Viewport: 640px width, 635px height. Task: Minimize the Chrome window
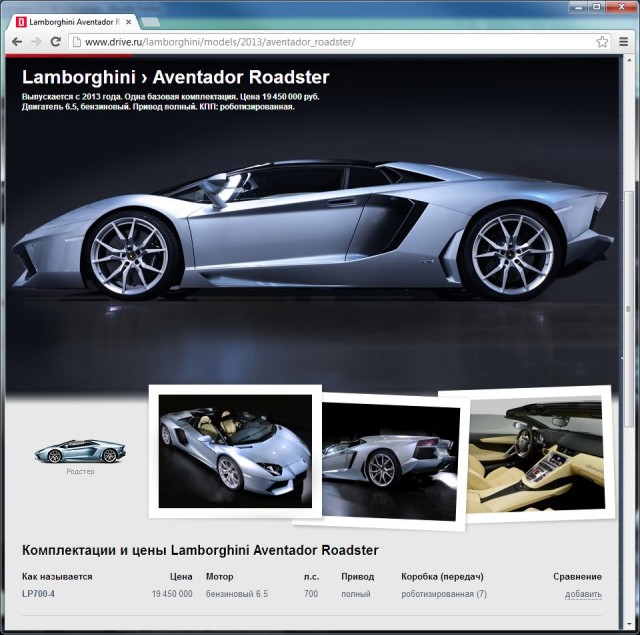click(578, 7)
